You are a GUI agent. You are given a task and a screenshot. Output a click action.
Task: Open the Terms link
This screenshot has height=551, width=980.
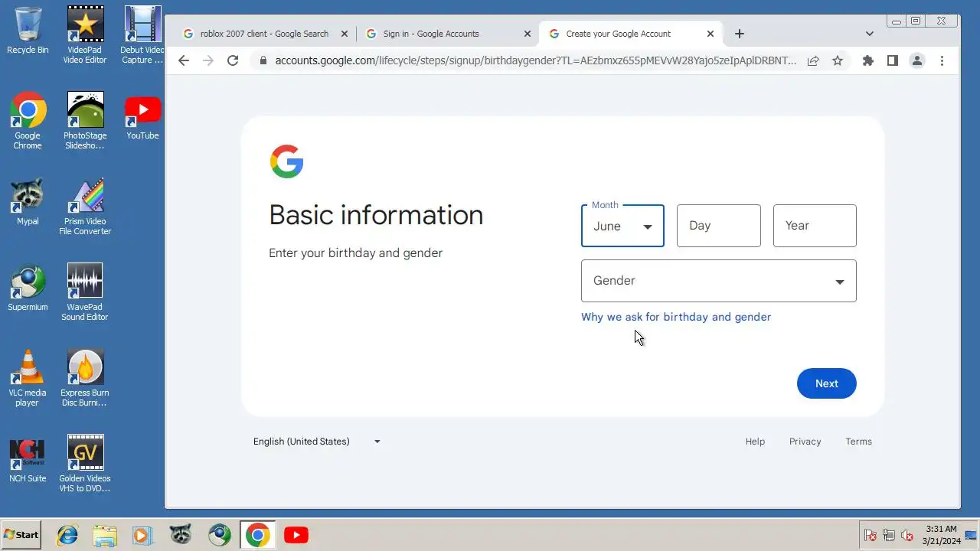pos(859,442)
